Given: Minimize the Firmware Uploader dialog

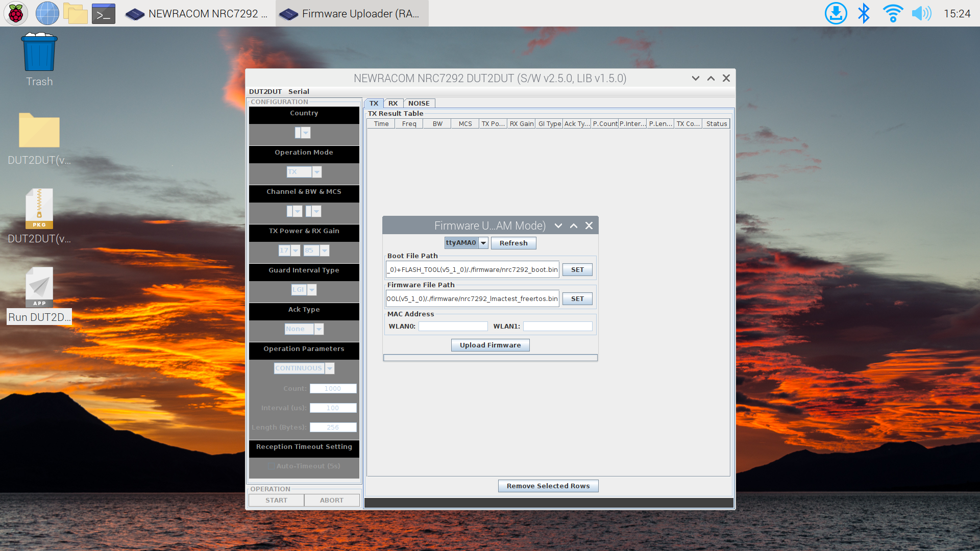Looking at the screenshot, I should click(x=558, y=226).
